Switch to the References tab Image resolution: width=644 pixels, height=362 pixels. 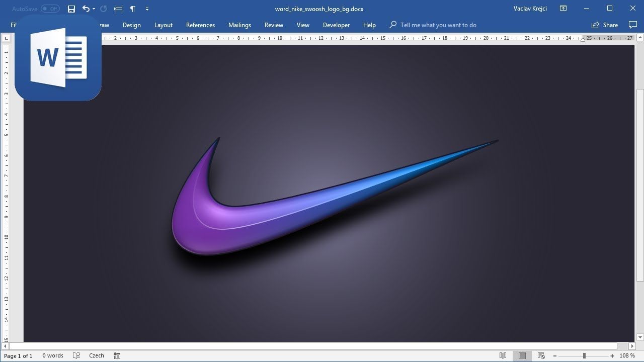200,25
